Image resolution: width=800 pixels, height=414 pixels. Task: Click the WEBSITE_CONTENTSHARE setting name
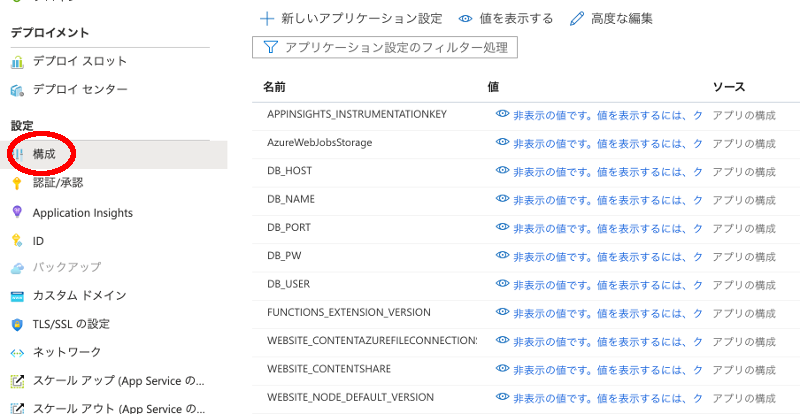pyautogui.click(x=329, y=369)
